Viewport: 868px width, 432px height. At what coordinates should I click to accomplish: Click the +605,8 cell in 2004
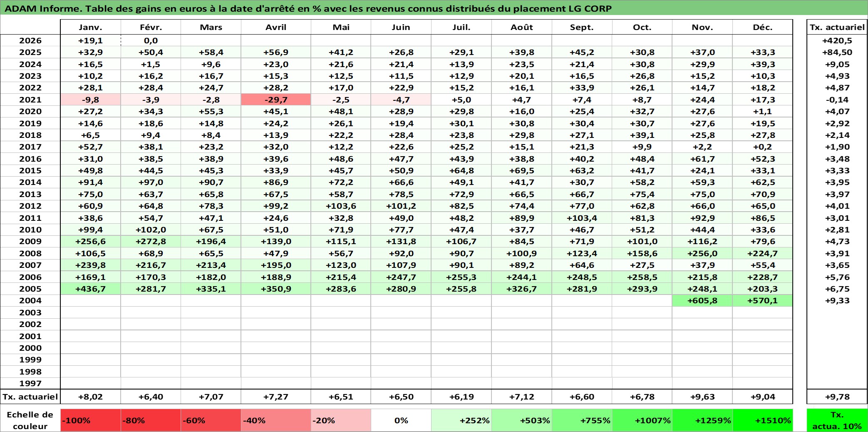(702, 300)
